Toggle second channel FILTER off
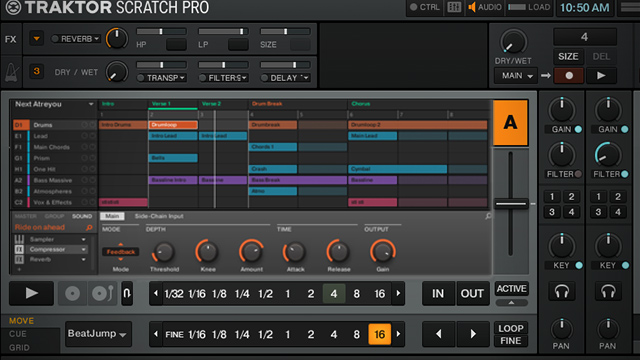Screen dimensions: 640x360 click(x=624, y=174)
